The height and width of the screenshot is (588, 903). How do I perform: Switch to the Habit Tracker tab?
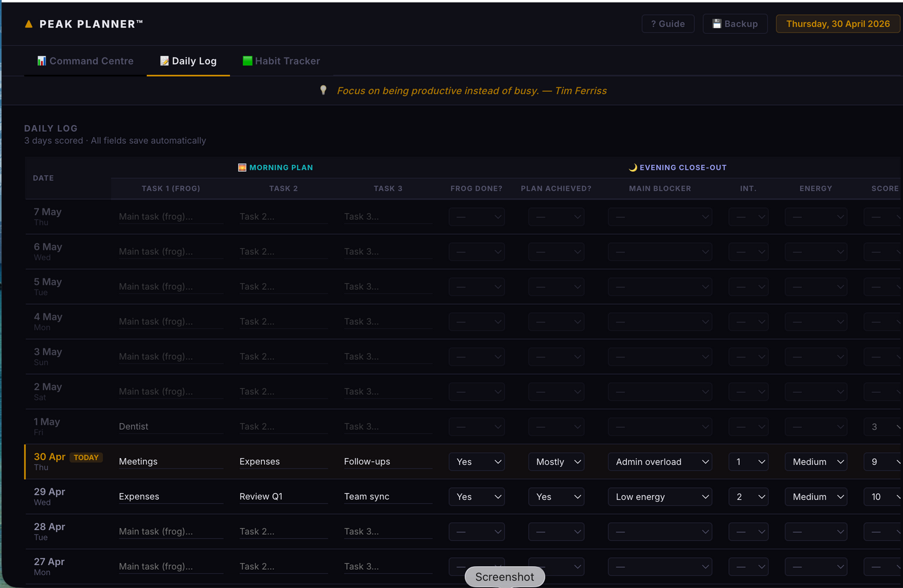281,61
